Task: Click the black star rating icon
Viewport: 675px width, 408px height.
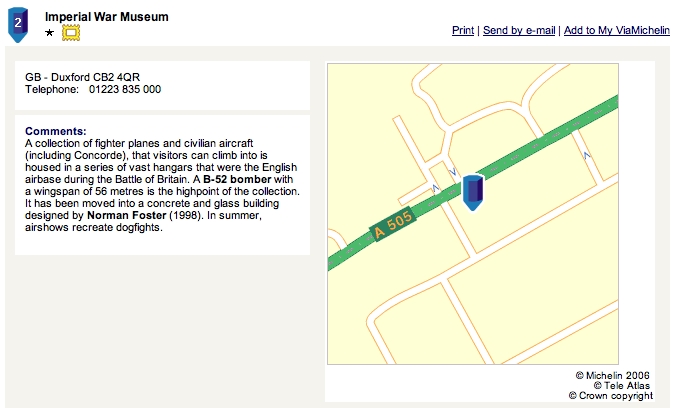Action: pos(50,33)
